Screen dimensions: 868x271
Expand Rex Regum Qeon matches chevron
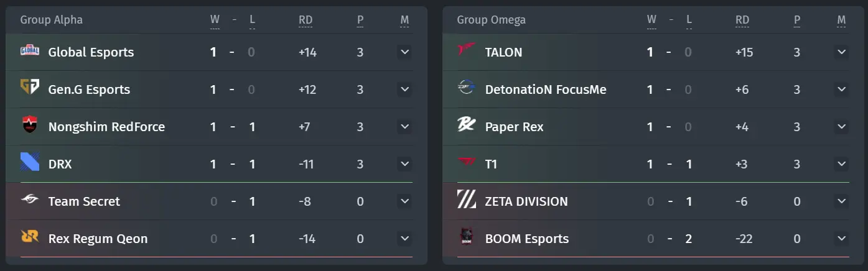404,239
